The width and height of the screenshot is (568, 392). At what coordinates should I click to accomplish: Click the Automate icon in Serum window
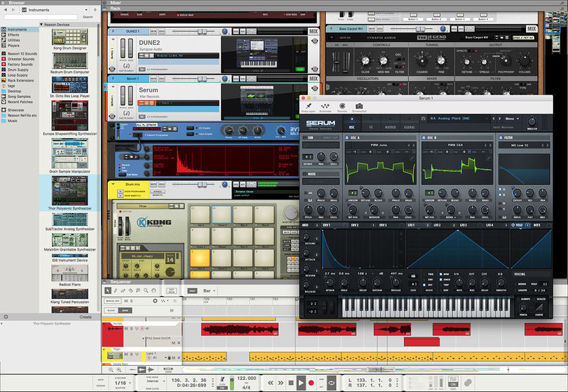click(x=325, y=106)
